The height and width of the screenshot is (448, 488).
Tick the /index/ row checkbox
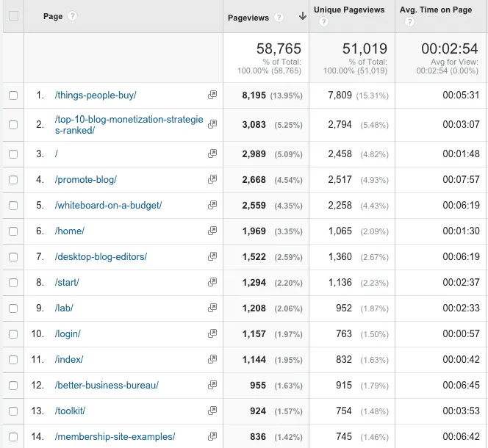pos(13,360)
